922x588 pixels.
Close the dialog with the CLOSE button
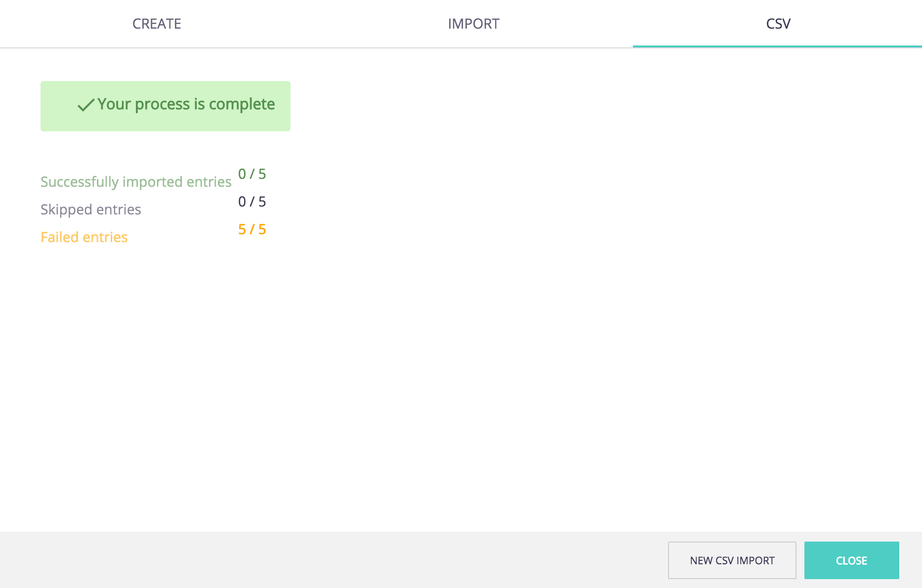(852, 560)
